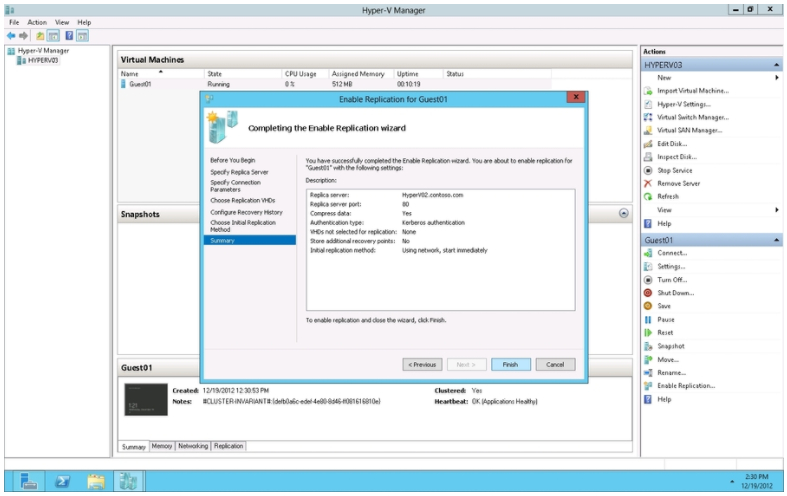Refresh the HYPERV03 server view

tap(668, 197)
